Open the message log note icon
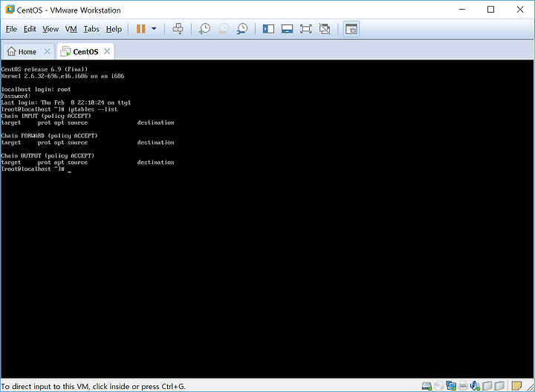The width and height of the screenshot is (535, 392). [x=516, y=386]
